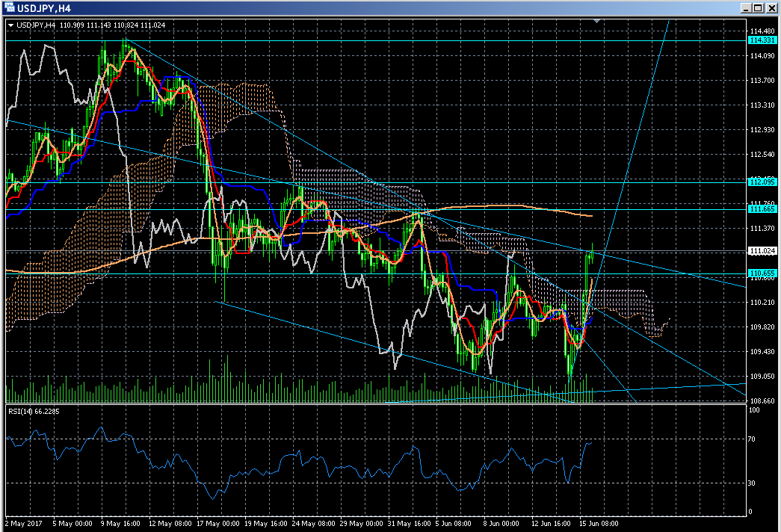Image resolution: width=781 pixels, height=532 pixels.
Task: Click the 30 level on RSI scale
Action: click(x=753, y=483)
